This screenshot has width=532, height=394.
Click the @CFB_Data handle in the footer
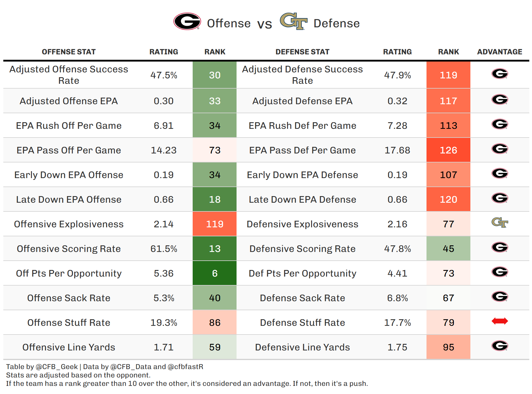click(x=131, y=367)
